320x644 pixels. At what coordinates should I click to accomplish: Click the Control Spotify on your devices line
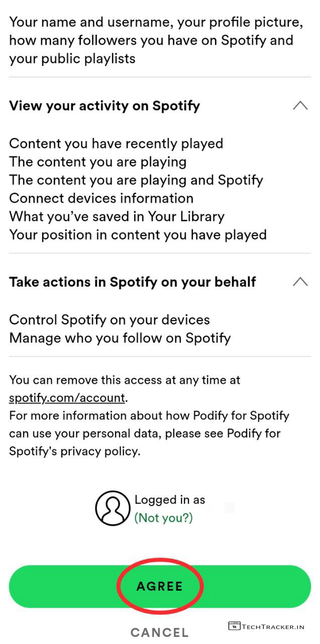(x=110, y=320)
